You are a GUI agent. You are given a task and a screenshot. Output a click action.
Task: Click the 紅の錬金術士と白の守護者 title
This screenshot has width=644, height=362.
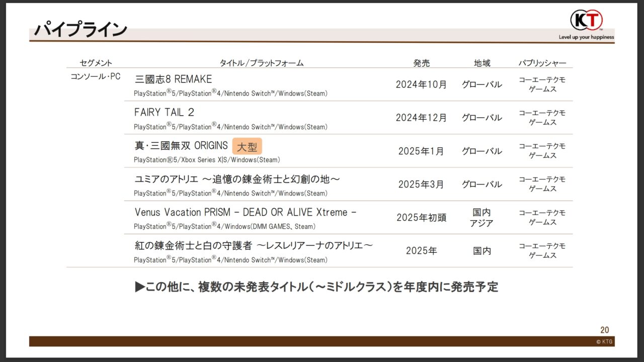point(254,245)
